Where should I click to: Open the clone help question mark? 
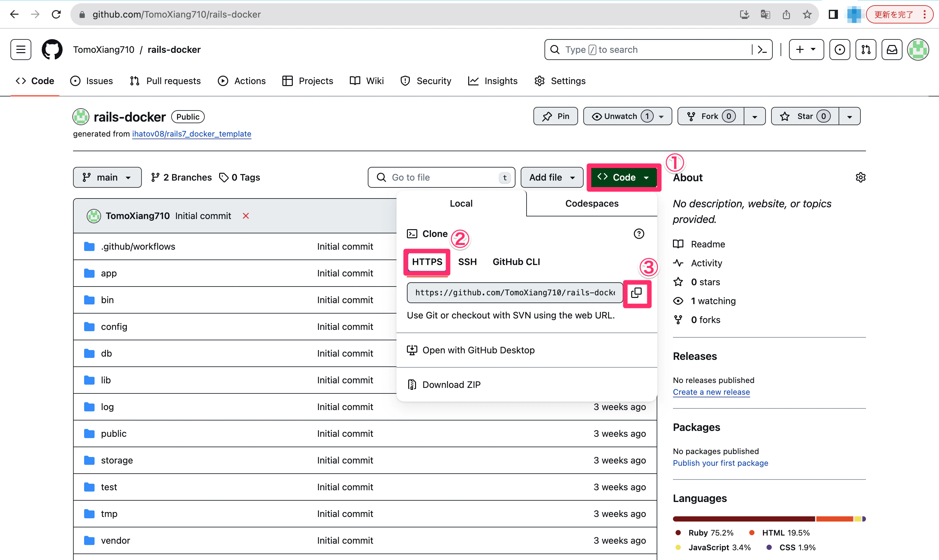[639, 234]
